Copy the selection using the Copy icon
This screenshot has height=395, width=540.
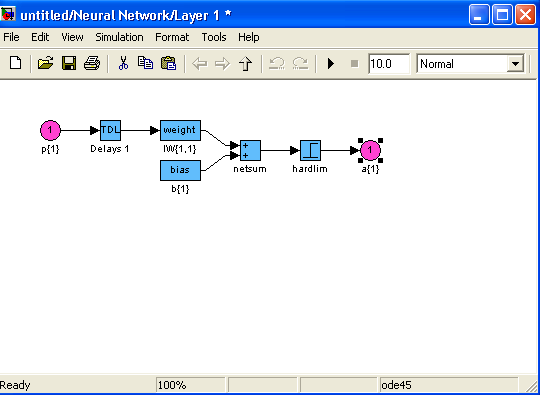pos(145,63)
